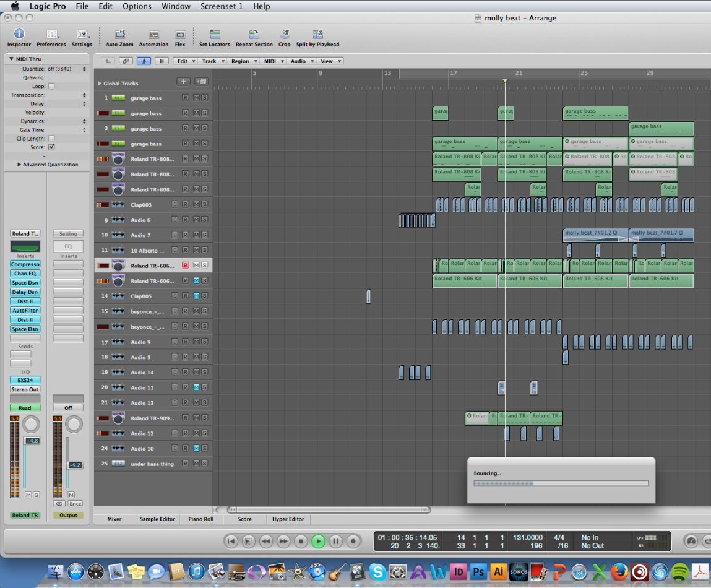Expand the Global Tracks disclosure triangle
This screenshot has width=711, height=588.
[100, 84]
